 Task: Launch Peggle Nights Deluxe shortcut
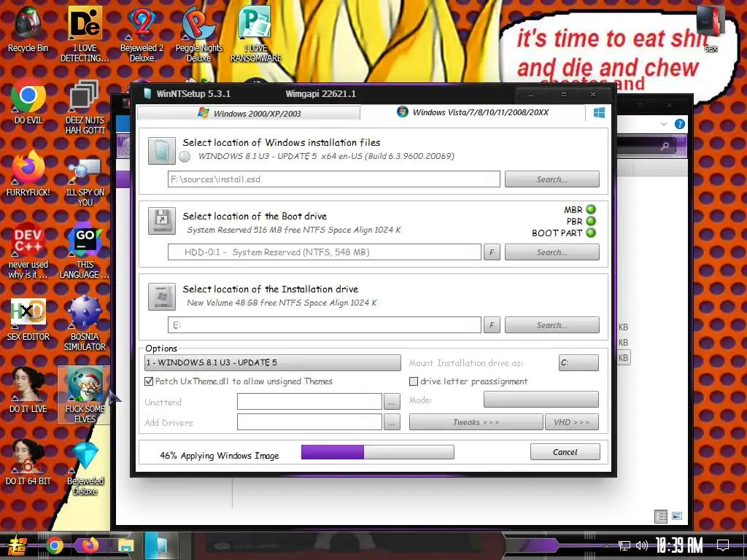click(x=198, y=34)
